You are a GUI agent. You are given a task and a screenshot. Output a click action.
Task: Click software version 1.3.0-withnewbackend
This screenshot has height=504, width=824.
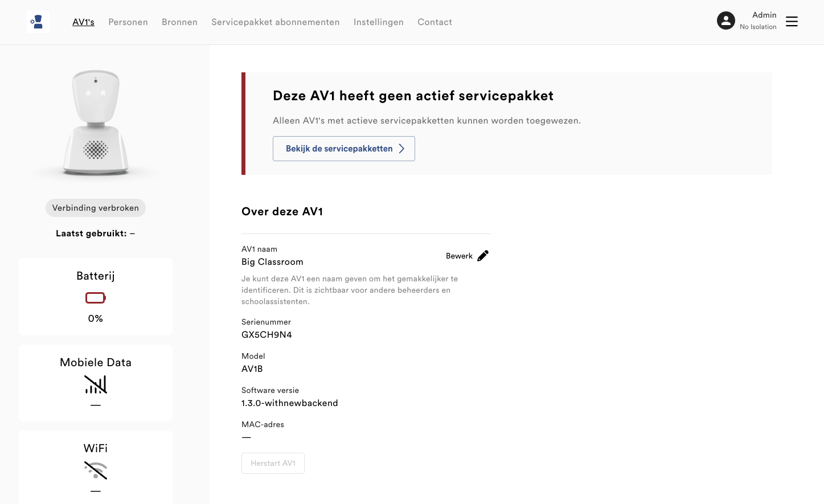click(290, 403)
